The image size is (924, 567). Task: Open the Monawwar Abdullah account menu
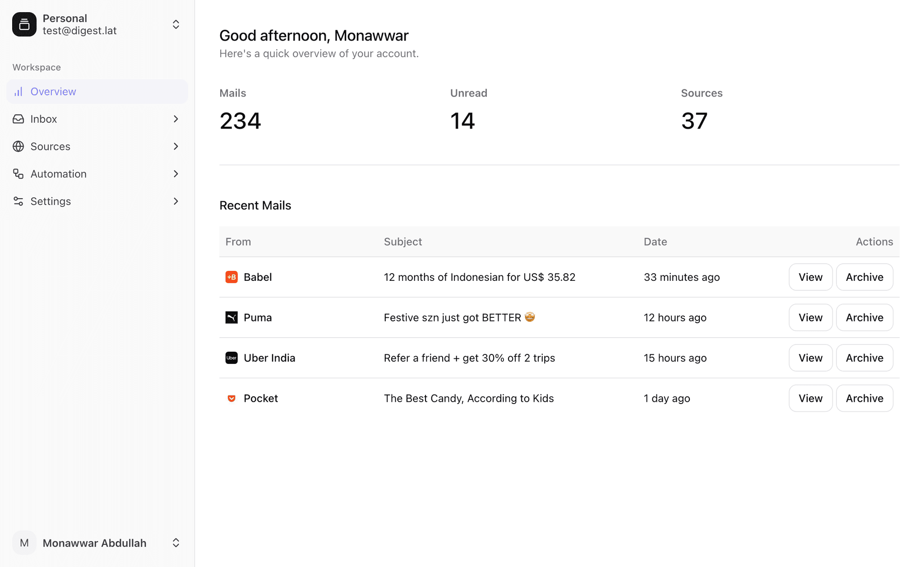coord(176,543)
